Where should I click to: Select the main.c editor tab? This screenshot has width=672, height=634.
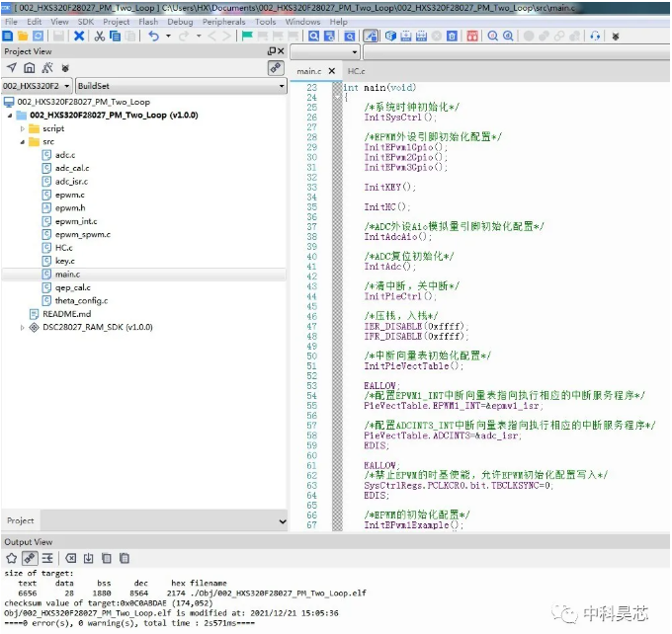(x=309, y=71)
